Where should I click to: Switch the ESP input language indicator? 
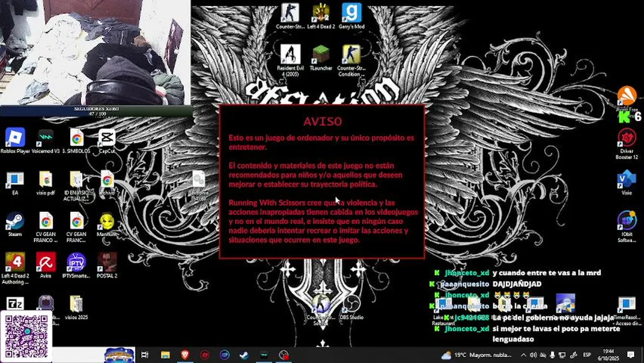click(x=587, y=355)
